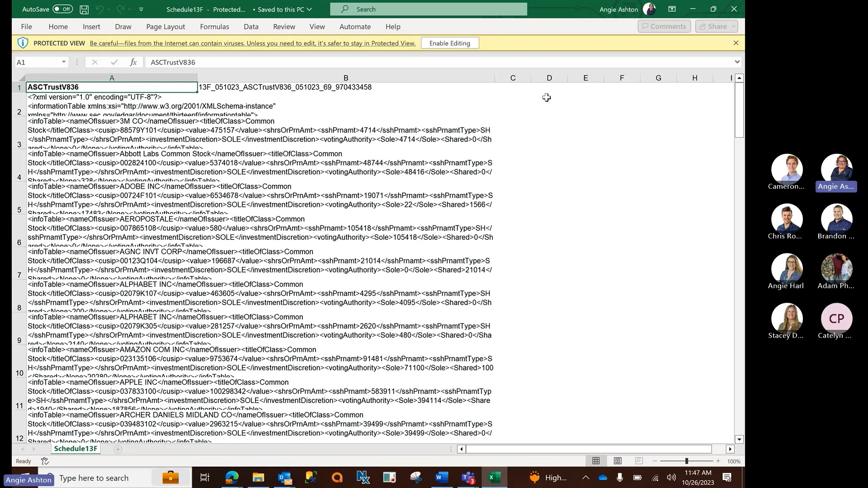Screen dimensions: 868x488
Task: Open the Comments panel
Action: pyautogui.click(x=664, y=26)
